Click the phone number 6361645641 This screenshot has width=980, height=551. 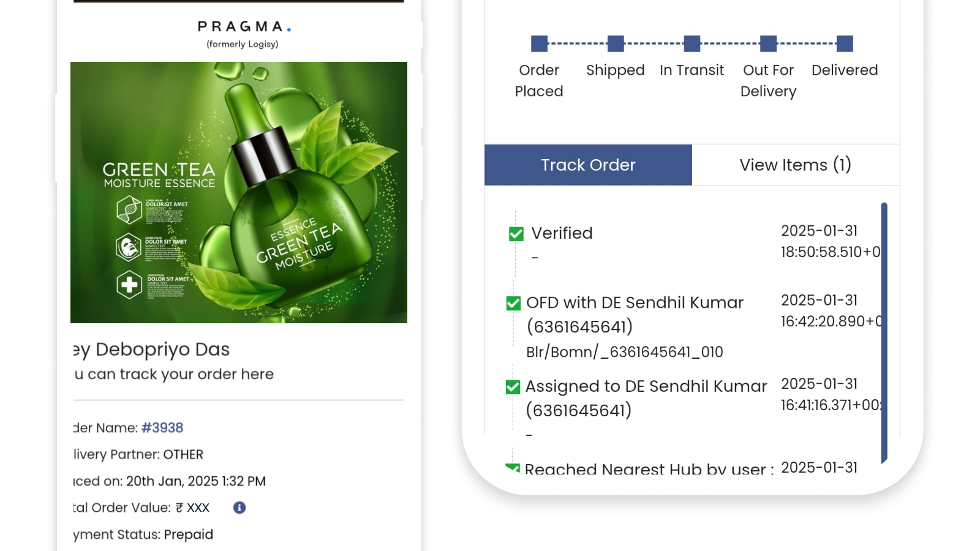click(x=579, y=326)
